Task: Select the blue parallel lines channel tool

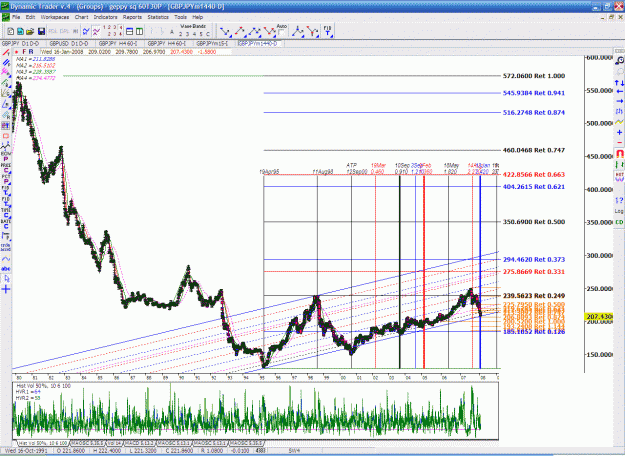Action: click(6, 62)
